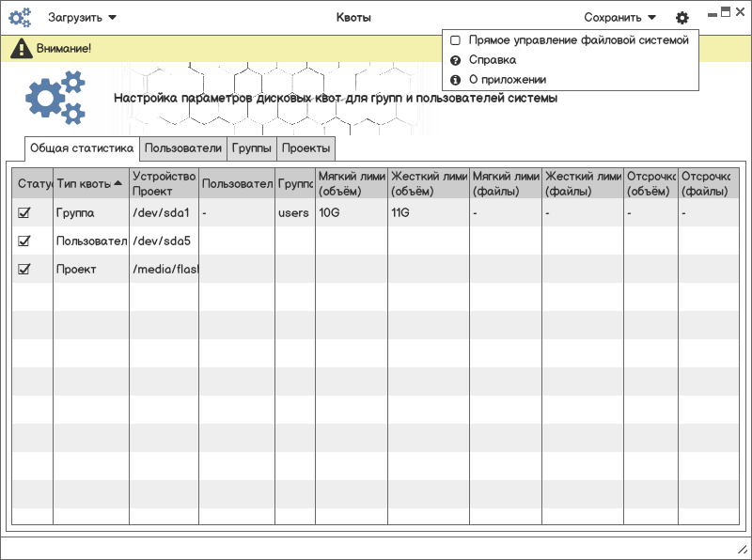Sort by Жесткий лимит (файлы) header

(x=583, y=183)
